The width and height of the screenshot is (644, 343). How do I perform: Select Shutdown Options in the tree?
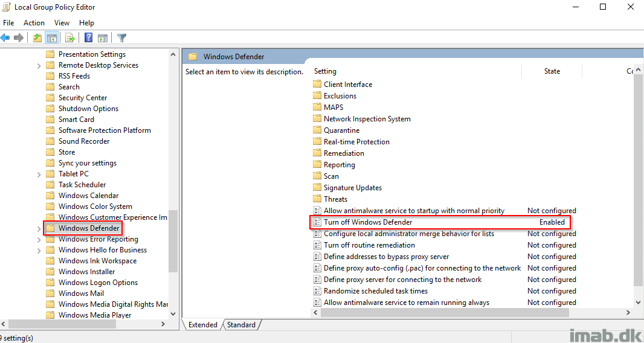(x=88, y=109)
